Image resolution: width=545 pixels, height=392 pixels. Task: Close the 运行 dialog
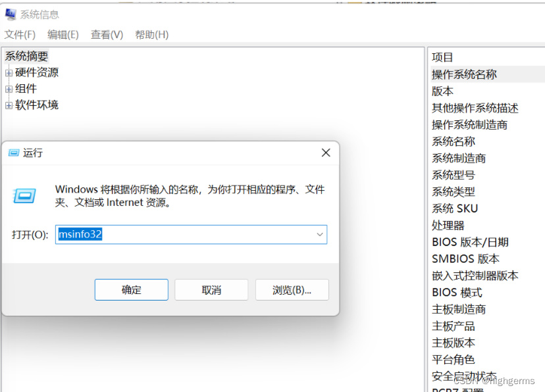point(326,153)
